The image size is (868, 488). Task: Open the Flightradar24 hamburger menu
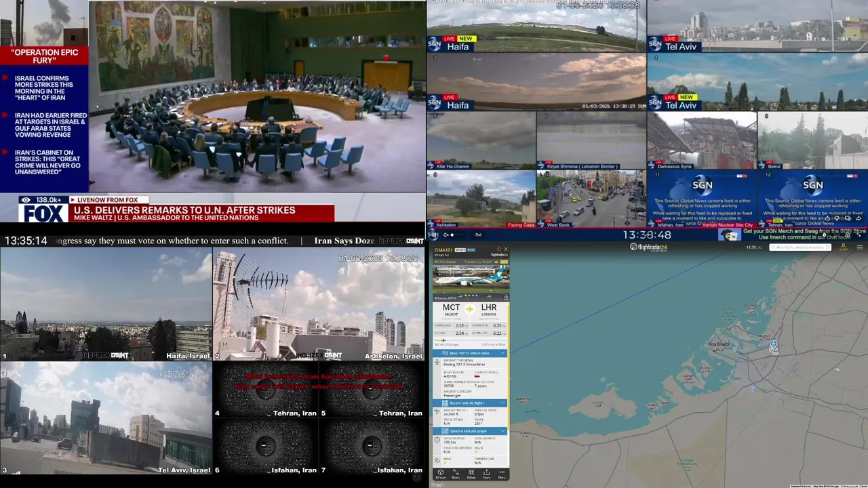[x=860, y=247]
